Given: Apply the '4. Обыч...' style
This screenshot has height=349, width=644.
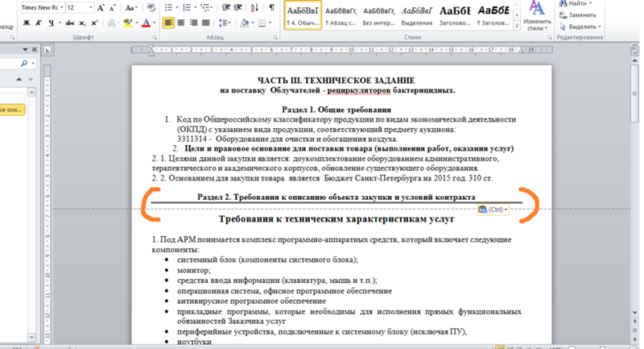Looking at the screenshot, I should coord(303,15).
